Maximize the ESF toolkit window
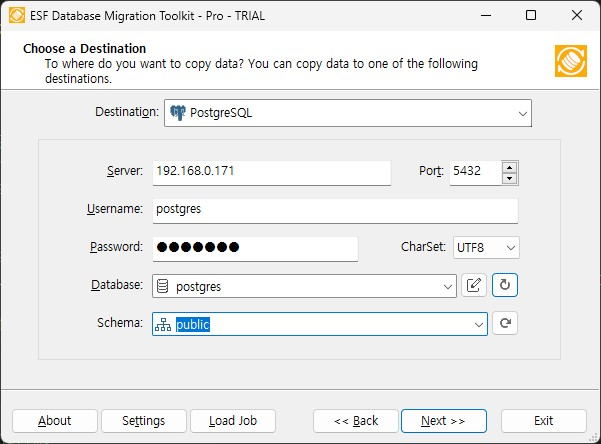 [x=531, y=15]
